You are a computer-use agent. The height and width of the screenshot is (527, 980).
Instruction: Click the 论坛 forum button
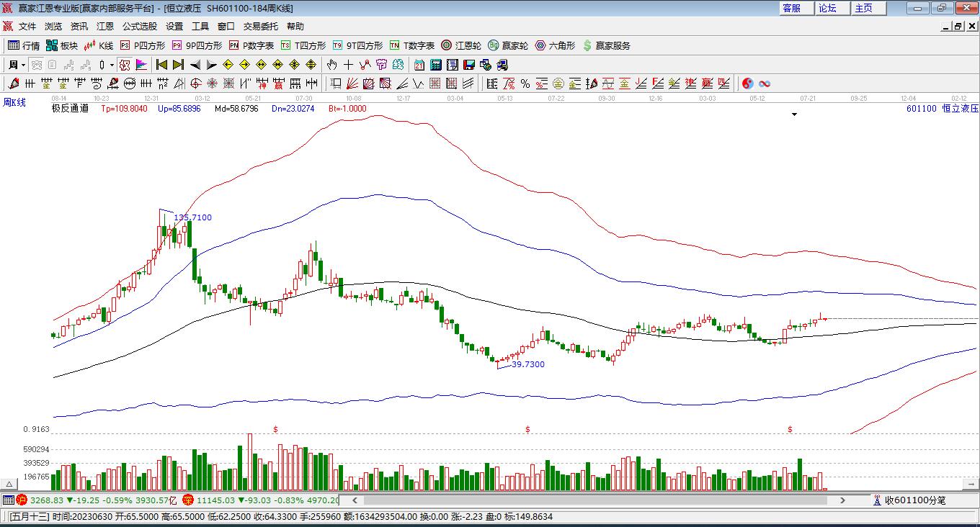click(x=827, y=8)
